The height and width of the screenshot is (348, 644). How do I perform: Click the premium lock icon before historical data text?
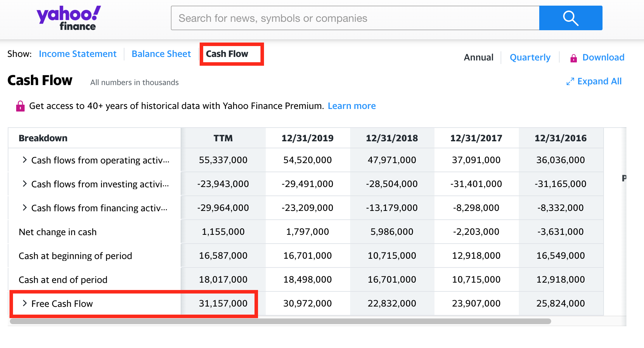(20, 106)
